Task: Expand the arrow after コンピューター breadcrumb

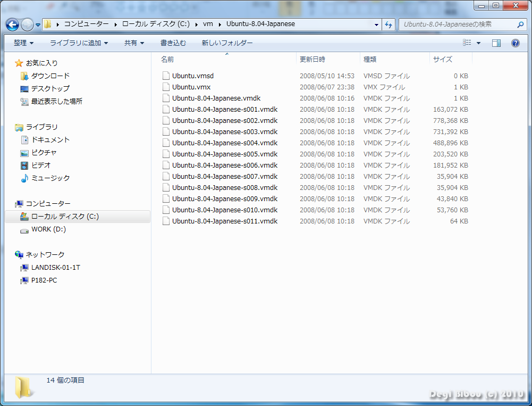Action: click(x=115, y=24)
